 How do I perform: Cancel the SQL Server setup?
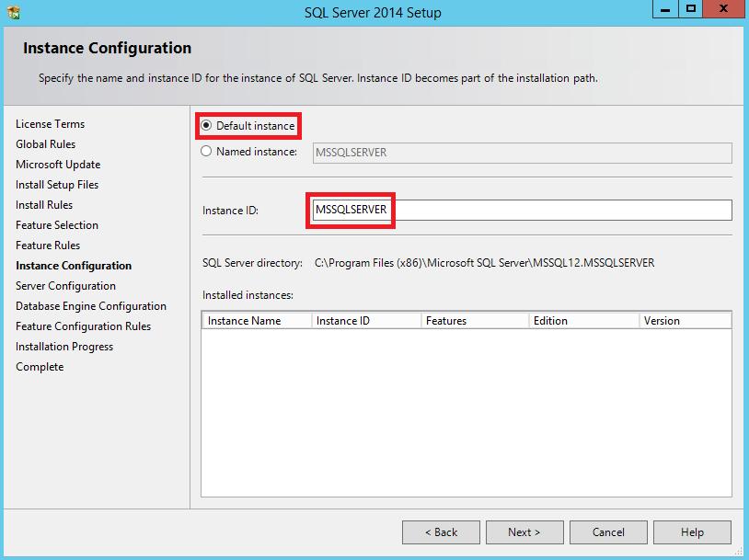(x=608, y=532)
